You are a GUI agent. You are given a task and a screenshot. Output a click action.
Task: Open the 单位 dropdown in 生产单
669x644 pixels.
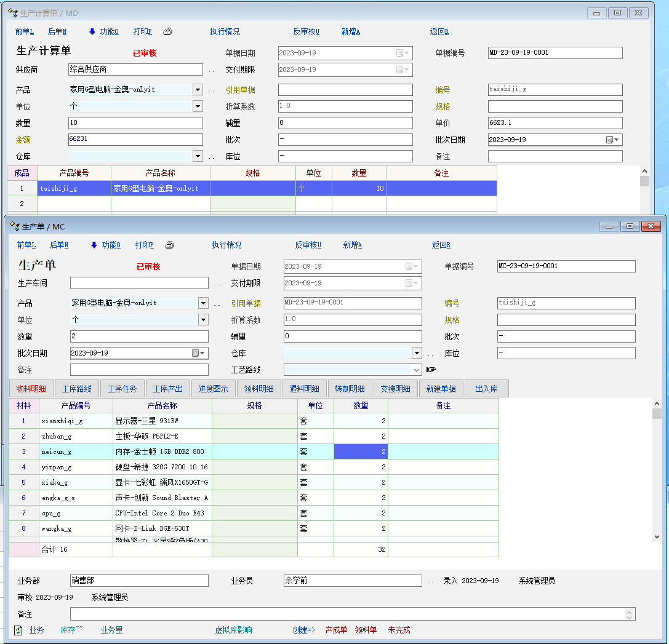[x=203, y=320]
